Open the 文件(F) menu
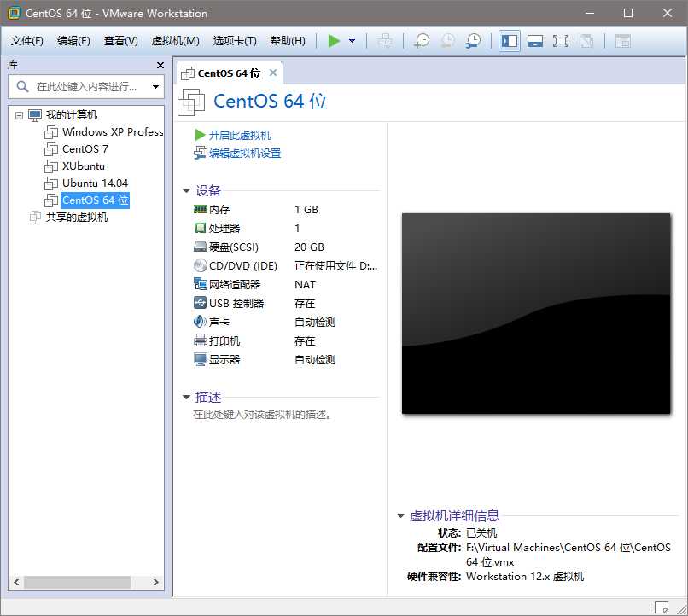 click(x=27, y=41)
